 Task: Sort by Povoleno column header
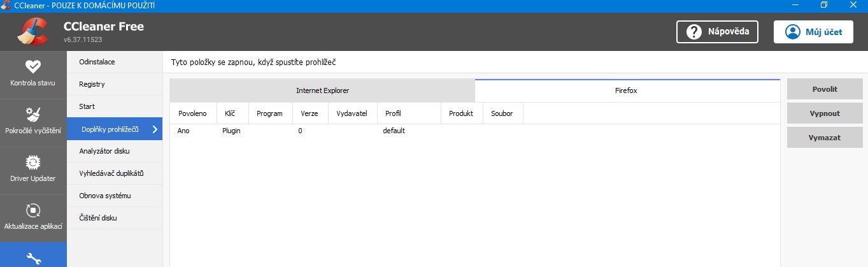[194, 113]
